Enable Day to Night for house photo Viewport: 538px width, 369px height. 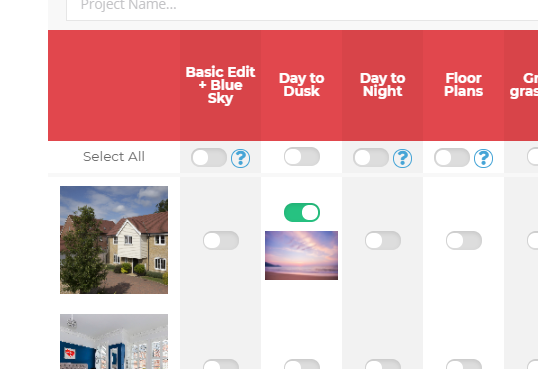pos(383,241)
